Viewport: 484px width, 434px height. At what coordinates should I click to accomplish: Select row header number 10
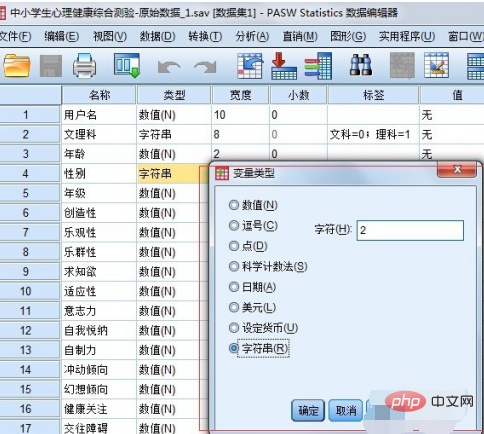point(30,291)
